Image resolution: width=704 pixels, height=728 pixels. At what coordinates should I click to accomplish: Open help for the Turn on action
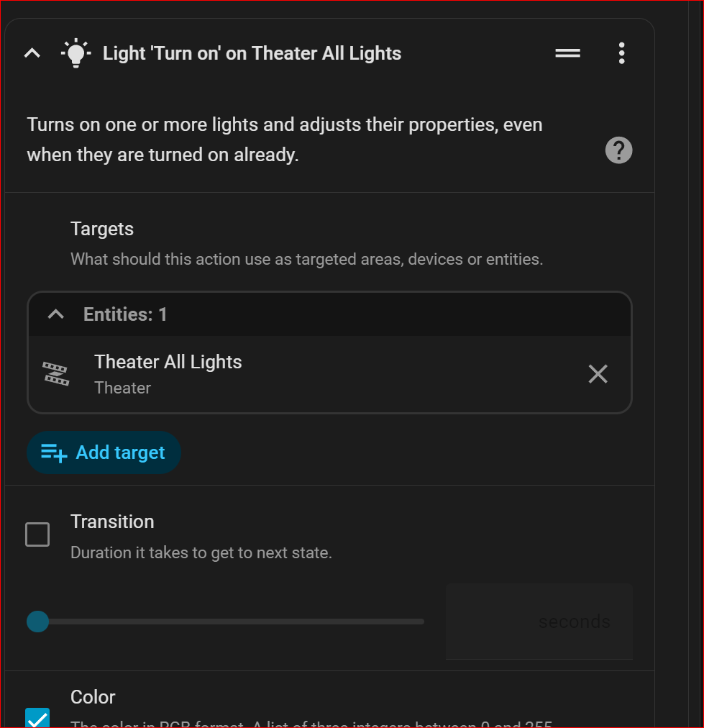618,151
